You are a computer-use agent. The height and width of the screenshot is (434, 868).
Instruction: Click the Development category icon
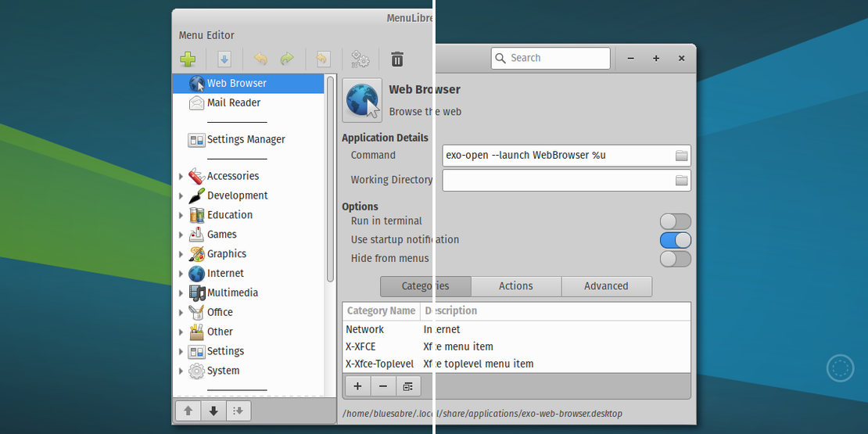(196, 195)
